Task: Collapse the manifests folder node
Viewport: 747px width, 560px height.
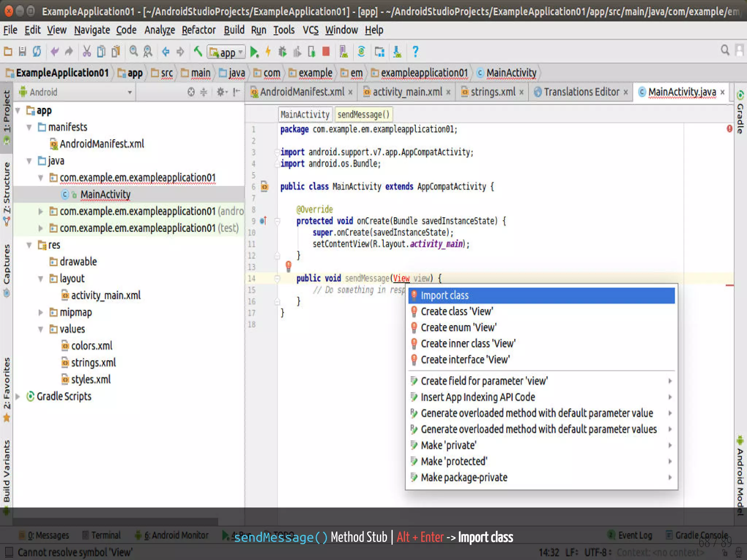Action: point(29,127)
